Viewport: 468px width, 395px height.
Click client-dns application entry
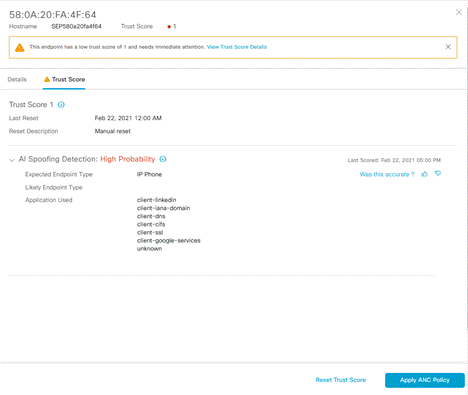point(151,216)
